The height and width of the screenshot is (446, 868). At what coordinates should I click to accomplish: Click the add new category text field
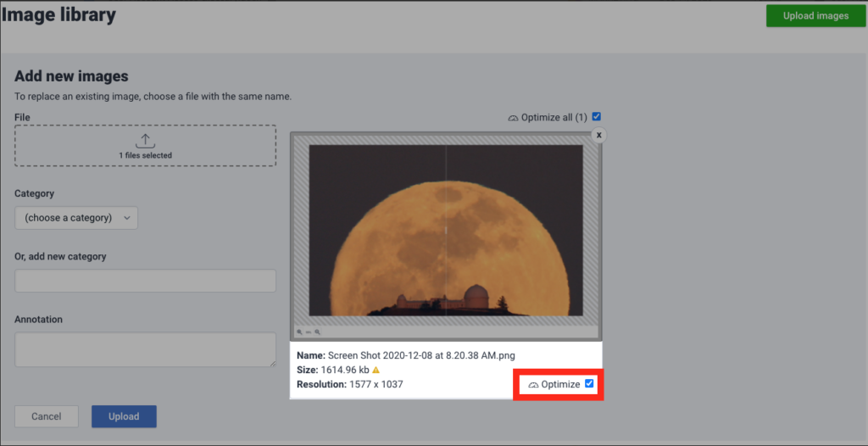pyautogui.click(x=145, y=281)
